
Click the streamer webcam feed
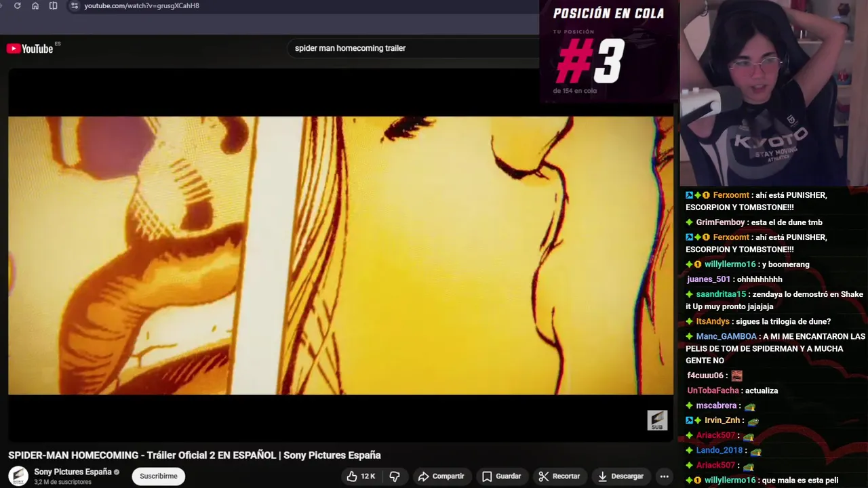[774, 93]
